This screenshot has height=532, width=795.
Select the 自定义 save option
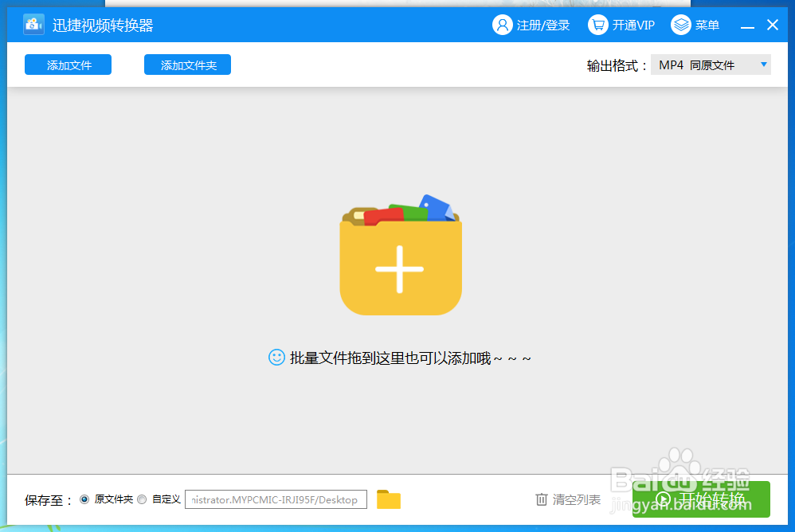[x=142, y=499]
